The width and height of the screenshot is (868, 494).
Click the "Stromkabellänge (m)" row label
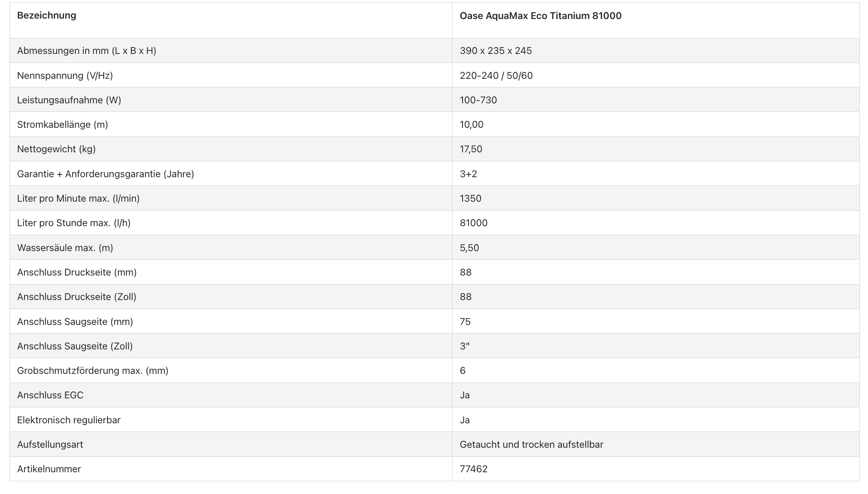(63, 125)
